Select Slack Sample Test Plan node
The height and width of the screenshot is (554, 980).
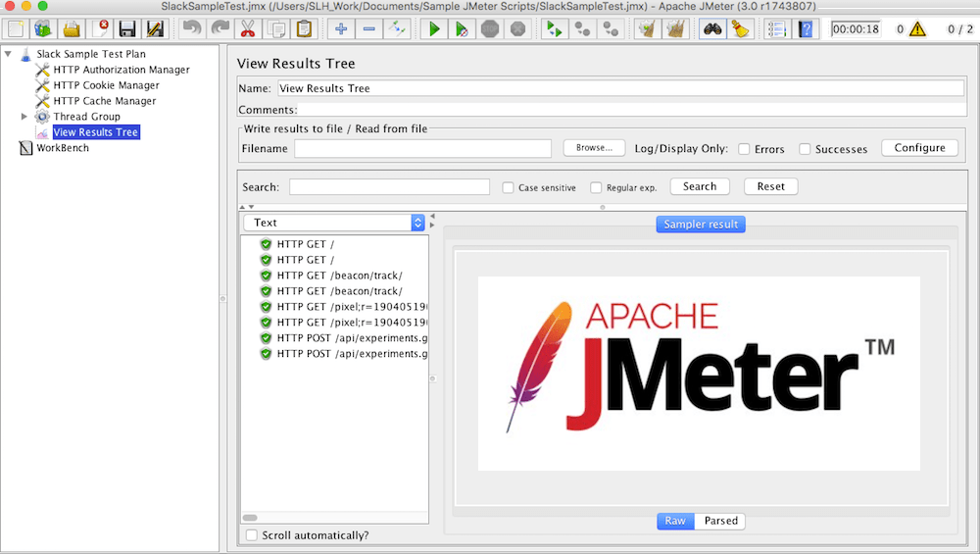coord(90,54)
